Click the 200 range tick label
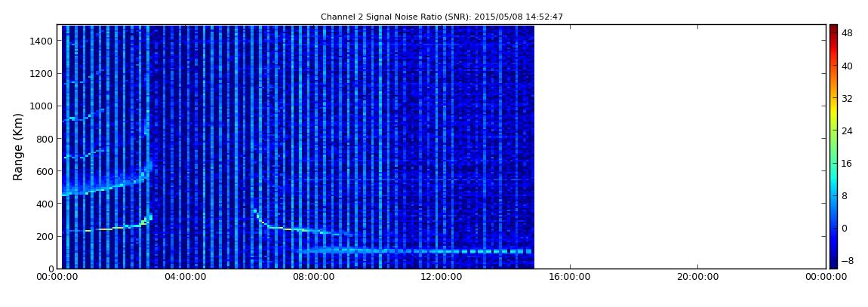This screenshot has width=868, height=307. [x=45, y=236]
